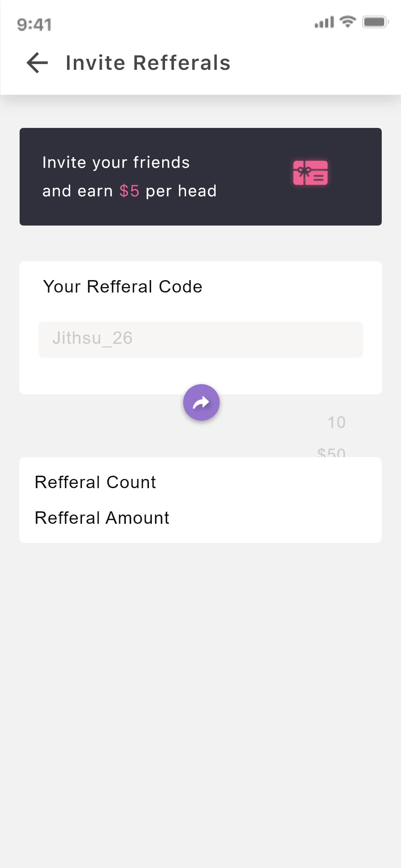Click the referral count value 10
The height and width of the screenshot is (868, 401).
pyautogui.click(x=336, y=422)
